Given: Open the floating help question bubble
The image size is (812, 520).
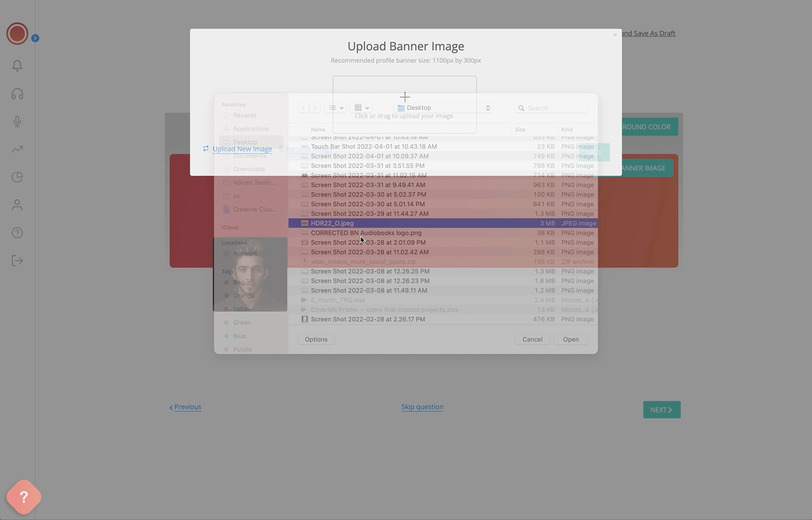Looking at the screenshot, I should pyautogui.click(x=24, y=497).
